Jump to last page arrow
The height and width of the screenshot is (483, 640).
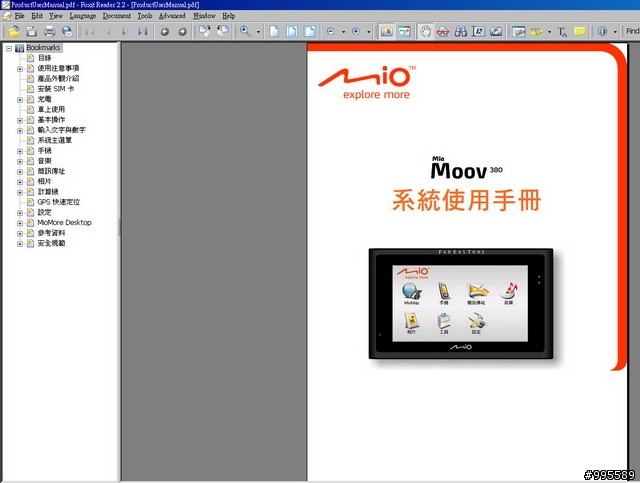pyautogui.click(x=142, y=31)
